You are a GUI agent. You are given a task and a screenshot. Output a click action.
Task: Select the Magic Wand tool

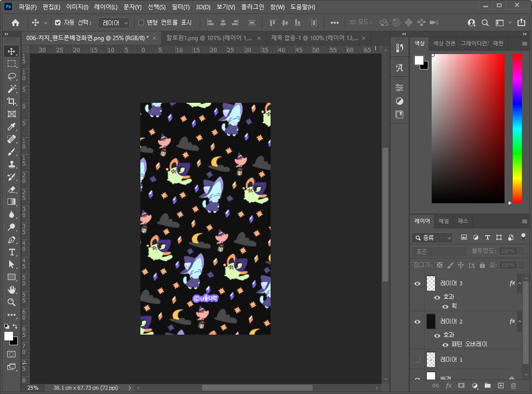click(12, 89)
